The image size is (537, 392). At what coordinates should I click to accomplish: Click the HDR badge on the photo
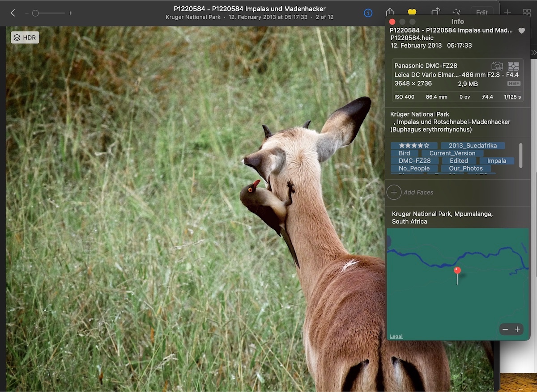pos(25,38)
